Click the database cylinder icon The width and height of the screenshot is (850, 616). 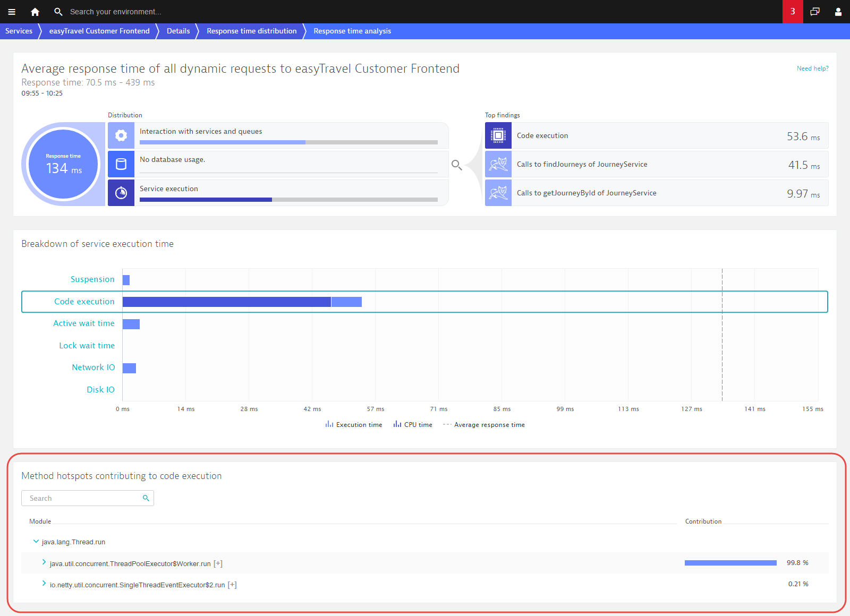121,164
